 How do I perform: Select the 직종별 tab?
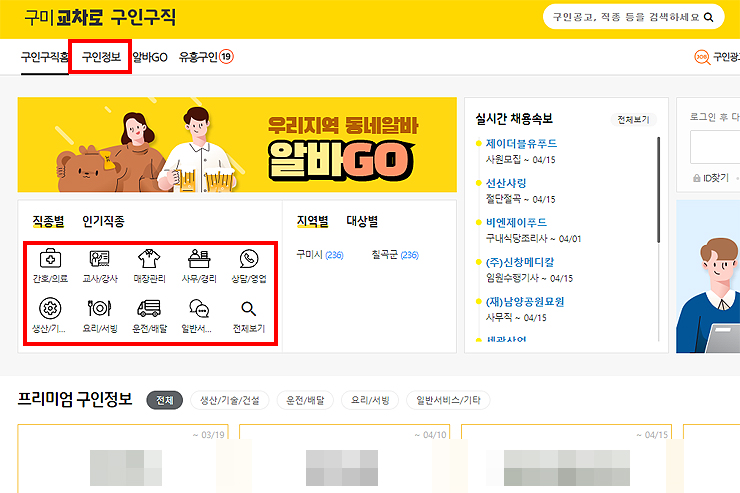click(x=48, y=221)
